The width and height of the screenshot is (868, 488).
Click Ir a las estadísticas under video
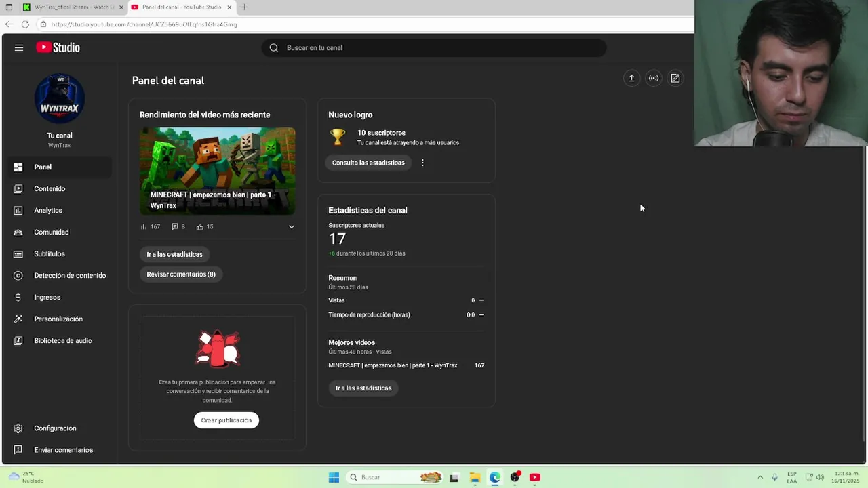[174, 254]
